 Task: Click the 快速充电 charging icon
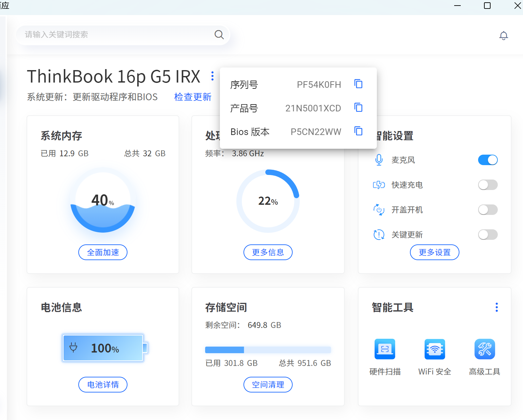click(x=379, y=185)
